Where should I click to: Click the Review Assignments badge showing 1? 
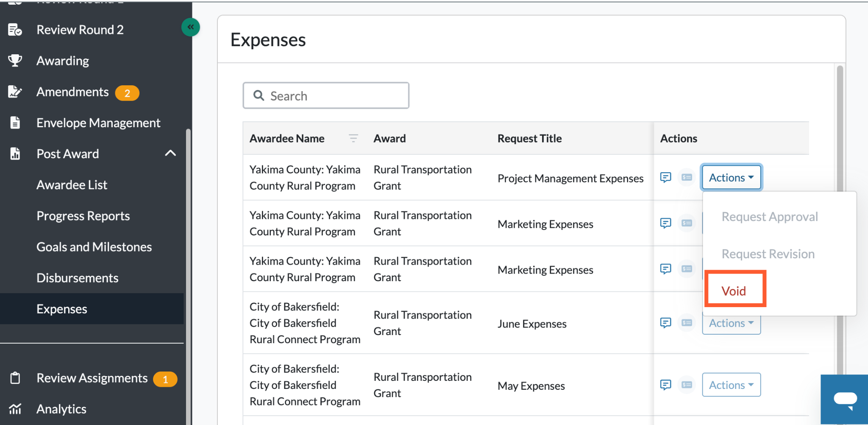click(165, 379)
